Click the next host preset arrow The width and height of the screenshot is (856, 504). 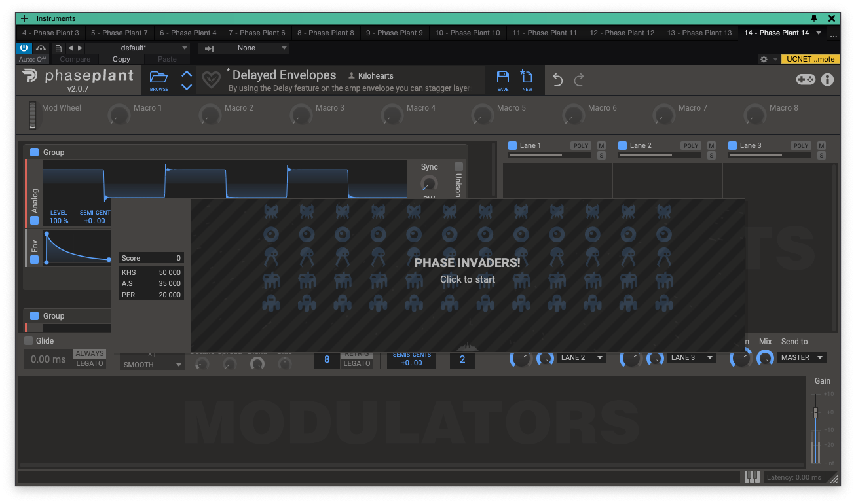[80, 48]
